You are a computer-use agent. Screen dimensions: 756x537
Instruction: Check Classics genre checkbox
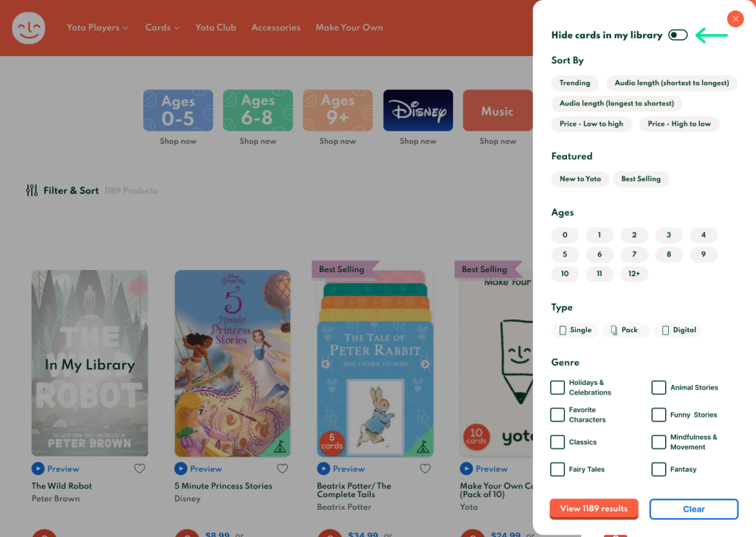pyautogui.click(x=557, y=442)
